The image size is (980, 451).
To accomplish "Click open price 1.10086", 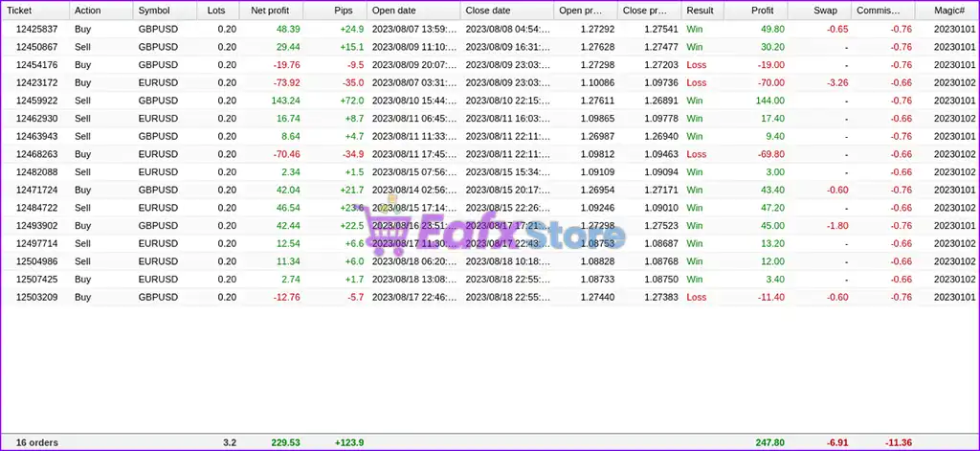I will (x=597, y=82).
